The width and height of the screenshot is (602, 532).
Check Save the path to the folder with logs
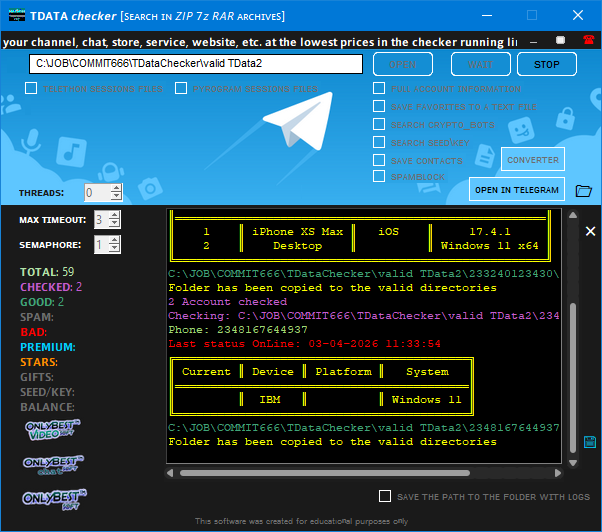point(385,496)
